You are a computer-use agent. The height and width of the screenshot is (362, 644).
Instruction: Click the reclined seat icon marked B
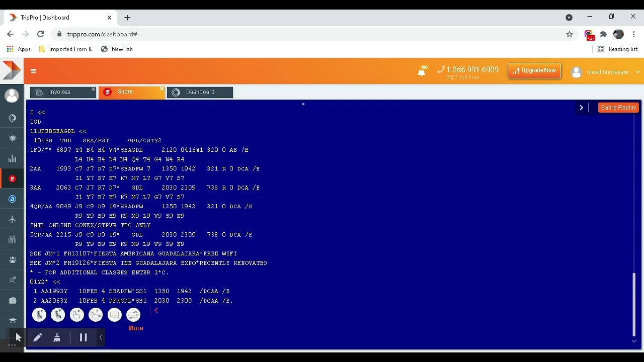[x=77, y=315]
